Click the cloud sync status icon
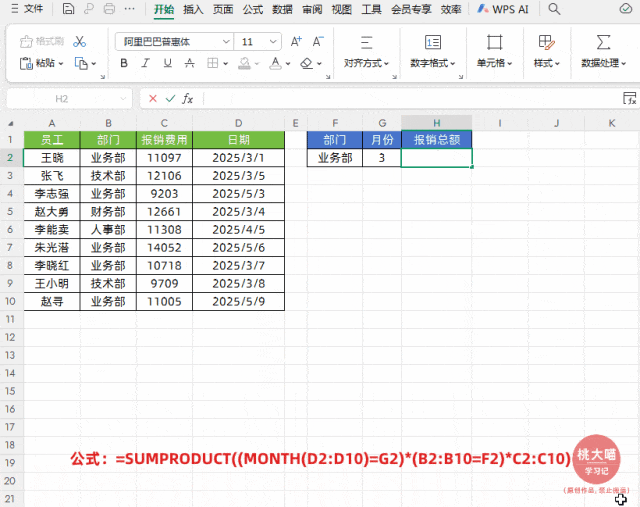The image size is (640, 507). coord(626,9)
